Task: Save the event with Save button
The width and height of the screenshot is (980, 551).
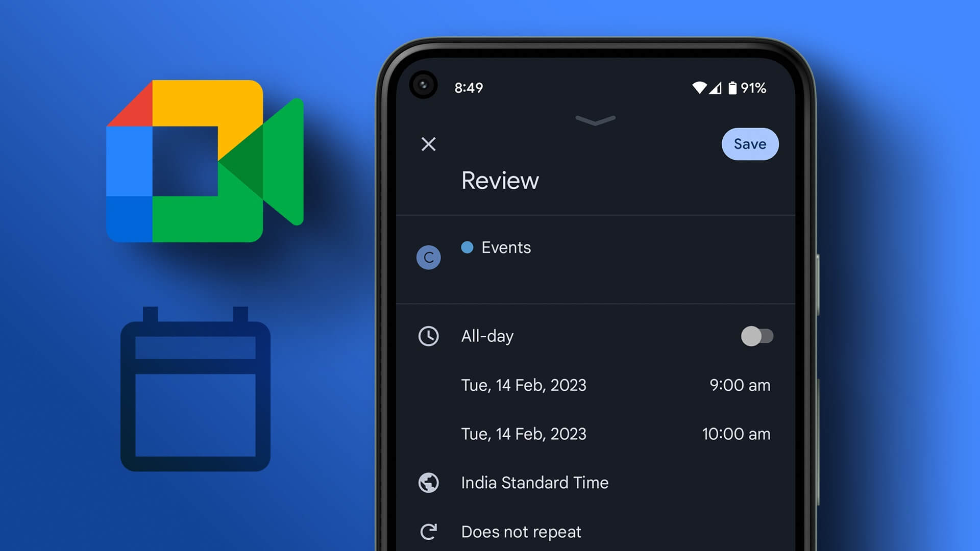Action: click(749, 144)
